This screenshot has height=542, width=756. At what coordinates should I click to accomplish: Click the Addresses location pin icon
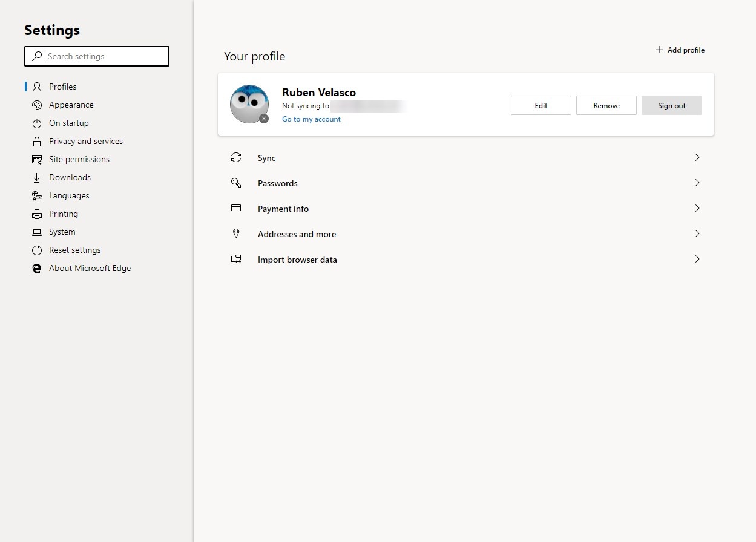236,233
